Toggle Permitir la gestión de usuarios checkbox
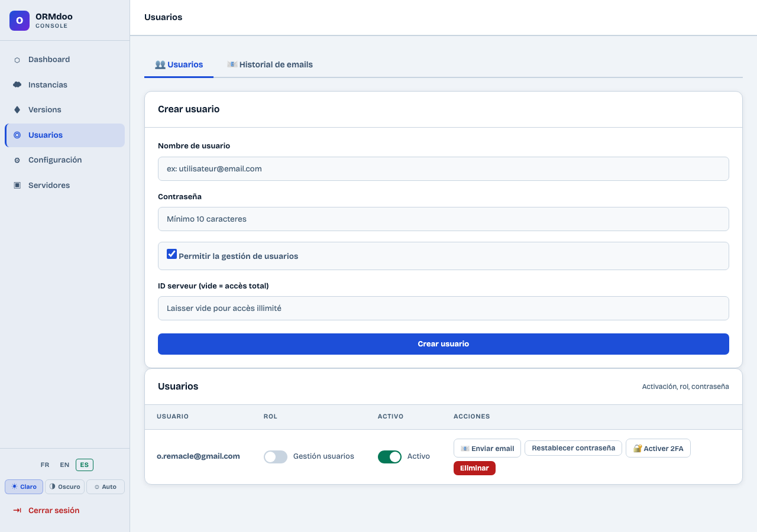The width and height of the screenshot is (757, 532). 172,254
